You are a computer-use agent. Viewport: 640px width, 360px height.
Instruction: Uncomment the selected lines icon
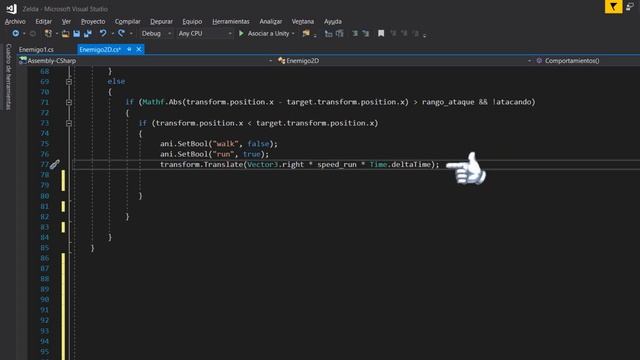tap(366, 33)
